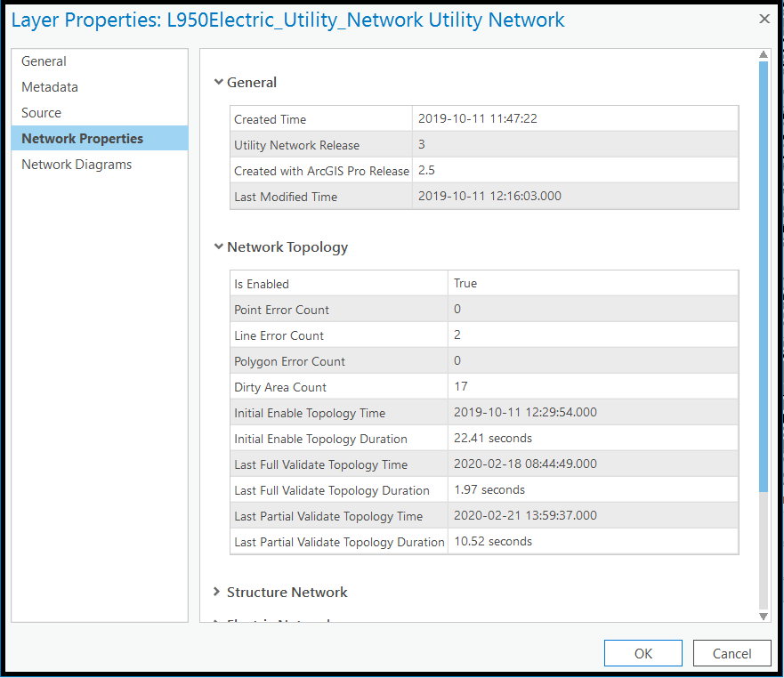Dismiss the dialog using Cancel

731,652
